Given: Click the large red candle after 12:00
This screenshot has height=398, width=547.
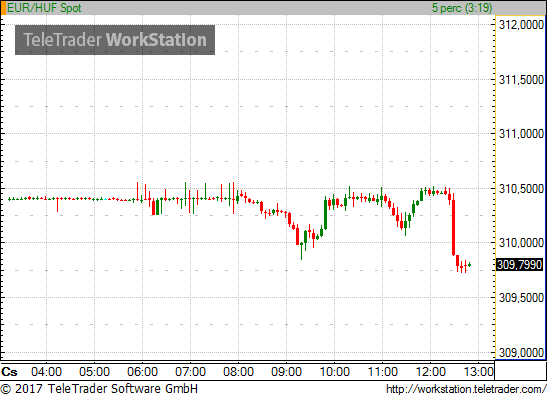Looking at the screenshot, I should point(454,227).
